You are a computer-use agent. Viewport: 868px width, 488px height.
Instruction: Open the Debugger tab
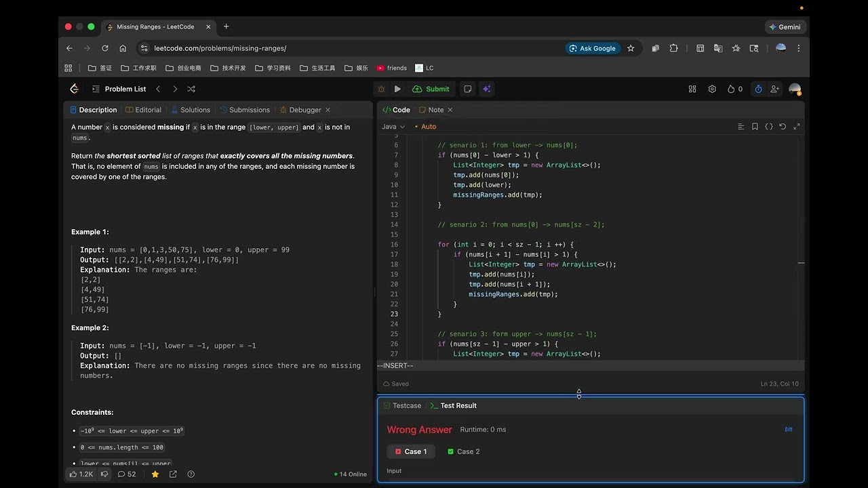tap(300, 110)
